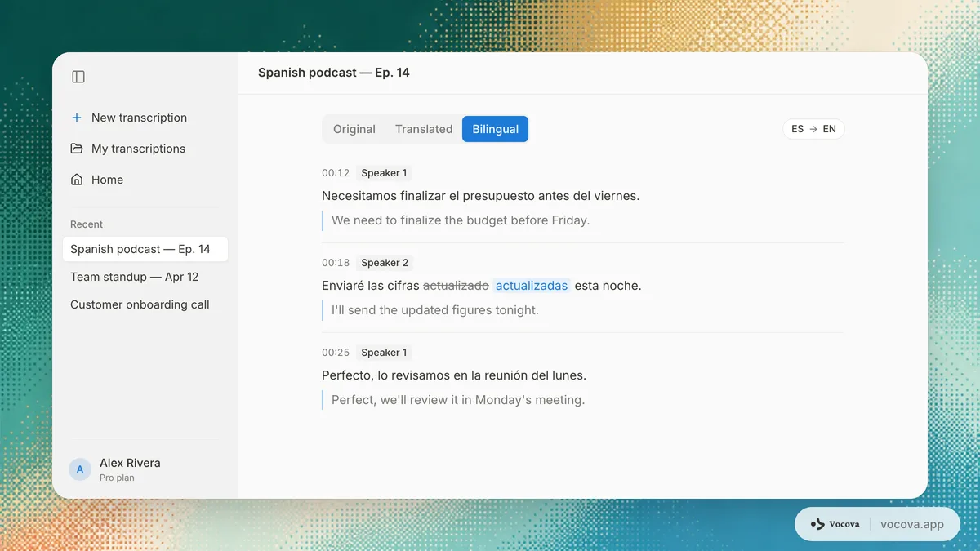Click the Vocova logo mark
Viewport: 980px width, 551px height.
[x=817, y=524]
